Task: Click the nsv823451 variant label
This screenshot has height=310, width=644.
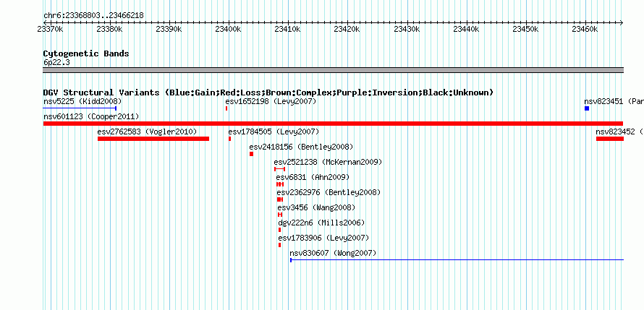Action: point(614,101)
